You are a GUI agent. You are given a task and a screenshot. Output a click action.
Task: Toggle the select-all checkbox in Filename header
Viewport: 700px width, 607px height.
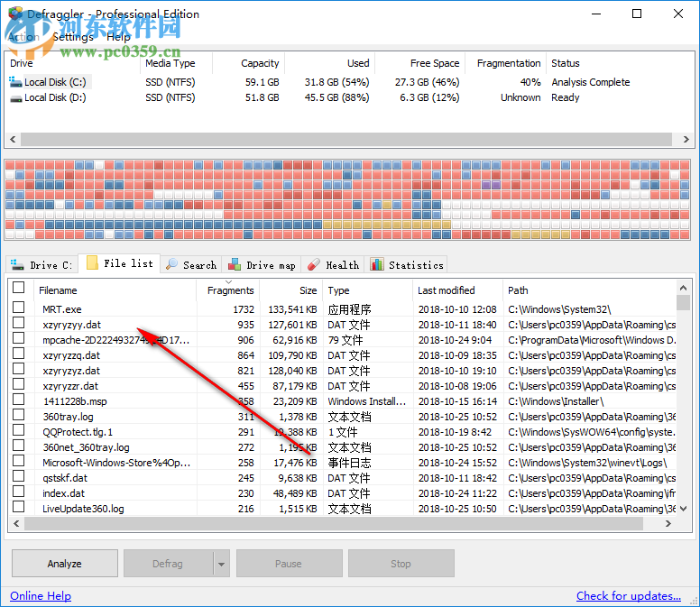18,288
